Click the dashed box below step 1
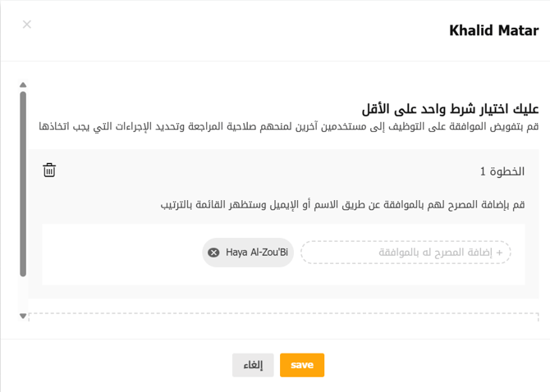 click(283, 317)
